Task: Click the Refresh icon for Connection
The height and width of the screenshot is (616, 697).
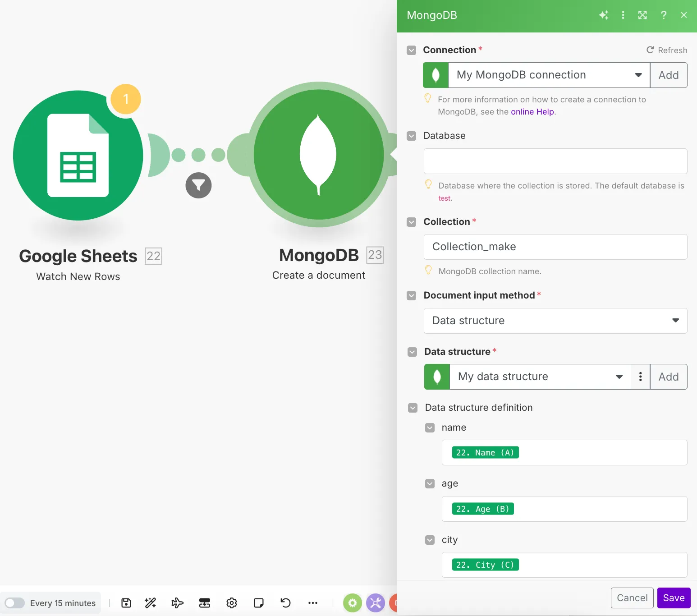Action: 650,50
